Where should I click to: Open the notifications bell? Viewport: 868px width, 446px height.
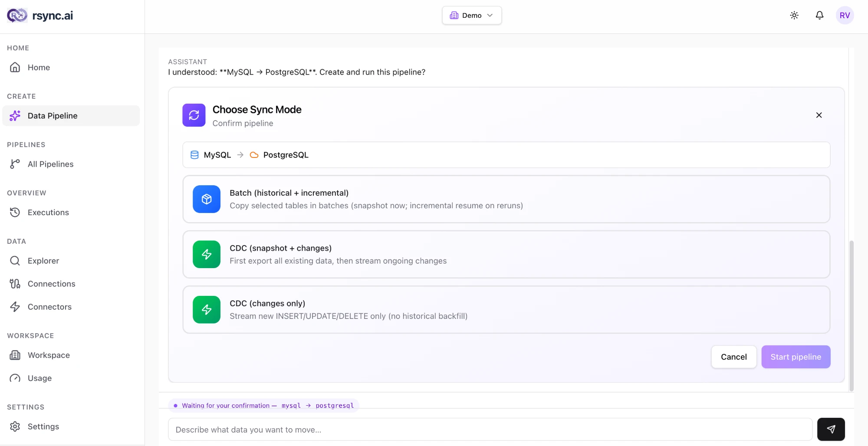(819, 15)
